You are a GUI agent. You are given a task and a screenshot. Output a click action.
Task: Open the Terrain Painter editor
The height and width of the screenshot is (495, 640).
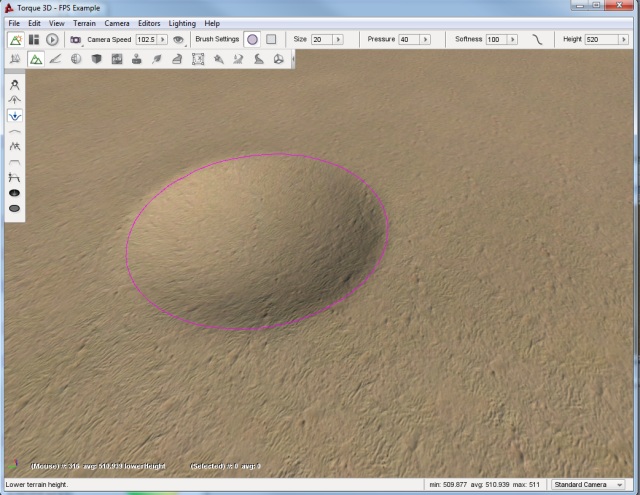pyautogui.click(x=55, y=59)
